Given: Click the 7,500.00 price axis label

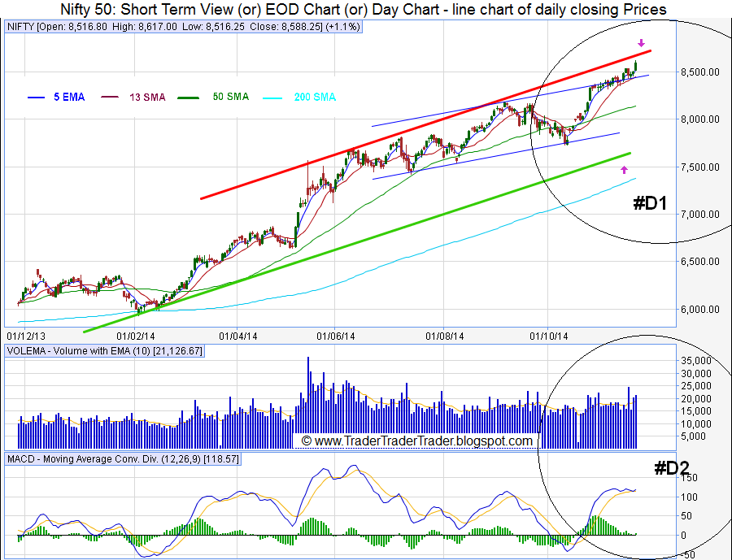Looking at the screenshot, I should pos(699,167).
